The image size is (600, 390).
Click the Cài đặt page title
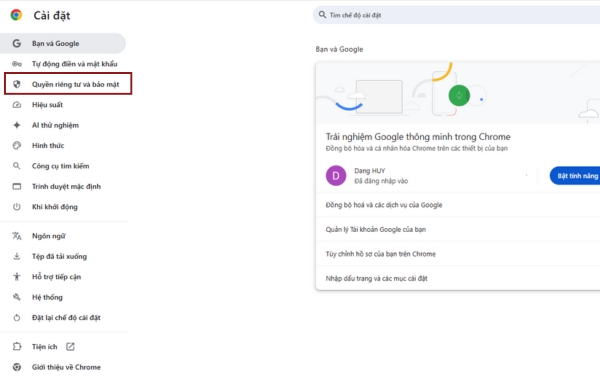click(x=52, y=15)
